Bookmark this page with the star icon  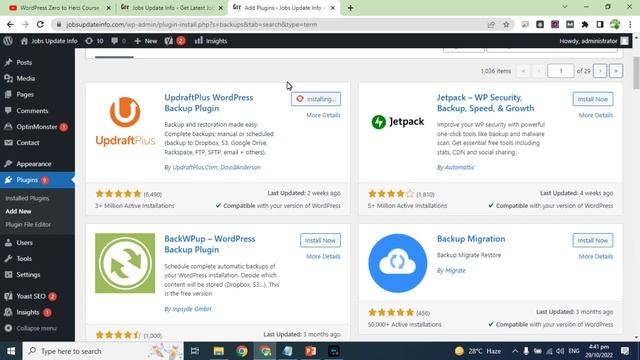(x=506, y=24)
